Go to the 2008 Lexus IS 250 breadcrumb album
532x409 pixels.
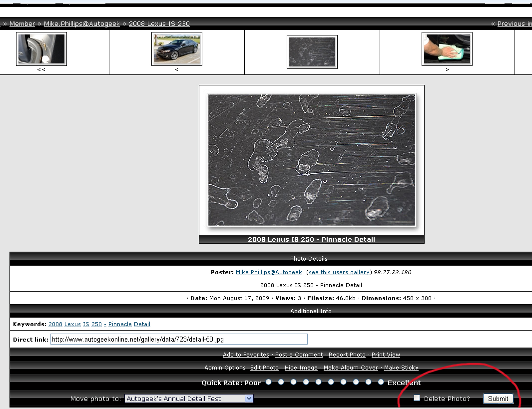click(x=159, y=24)
